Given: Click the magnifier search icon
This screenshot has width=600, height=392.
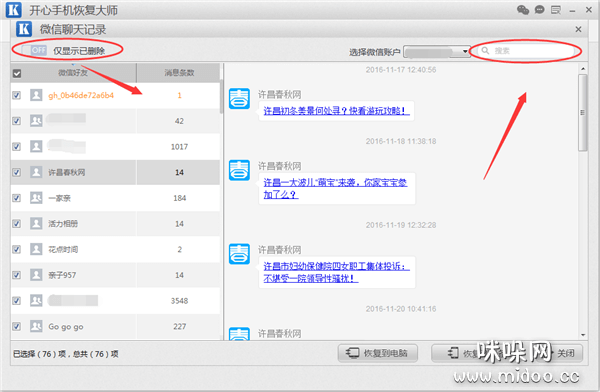Looking at the screenshot, I should point(485,51).
